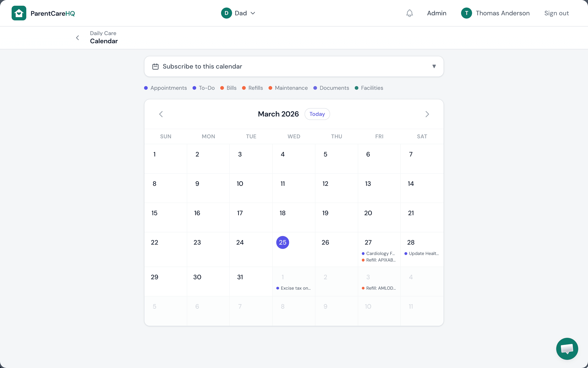This screenshot has height=368, width=588.
Task: Click the Dad profile avatar
Action: click(x=226, y=13)
